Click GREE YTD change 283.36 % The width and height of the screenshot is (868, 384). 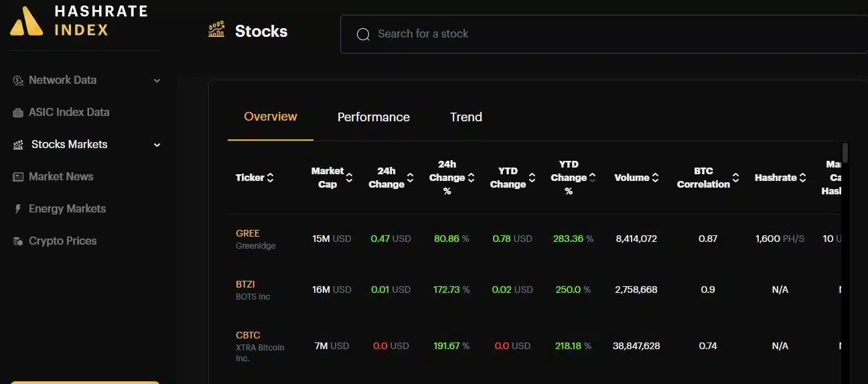(573, 239)
